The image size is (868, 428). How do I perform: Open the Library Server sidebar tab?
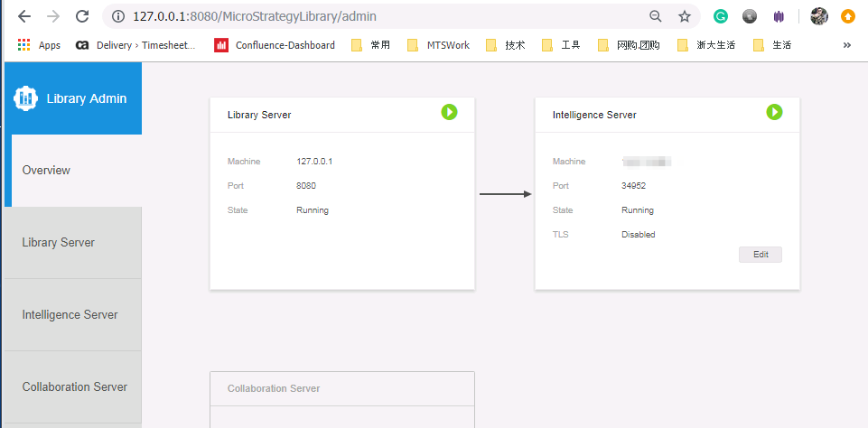73,243
